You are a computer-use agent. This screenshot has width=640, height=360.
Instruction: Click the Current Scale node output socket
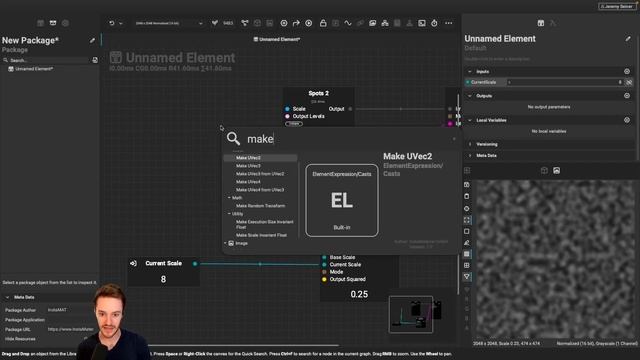click(195, 264)
